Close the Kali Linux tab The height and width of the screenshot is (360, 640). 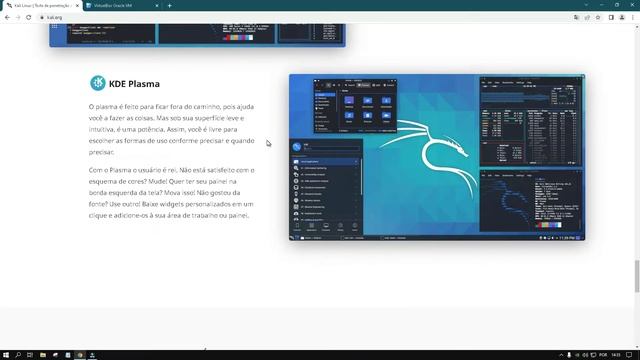coord(77,6)
